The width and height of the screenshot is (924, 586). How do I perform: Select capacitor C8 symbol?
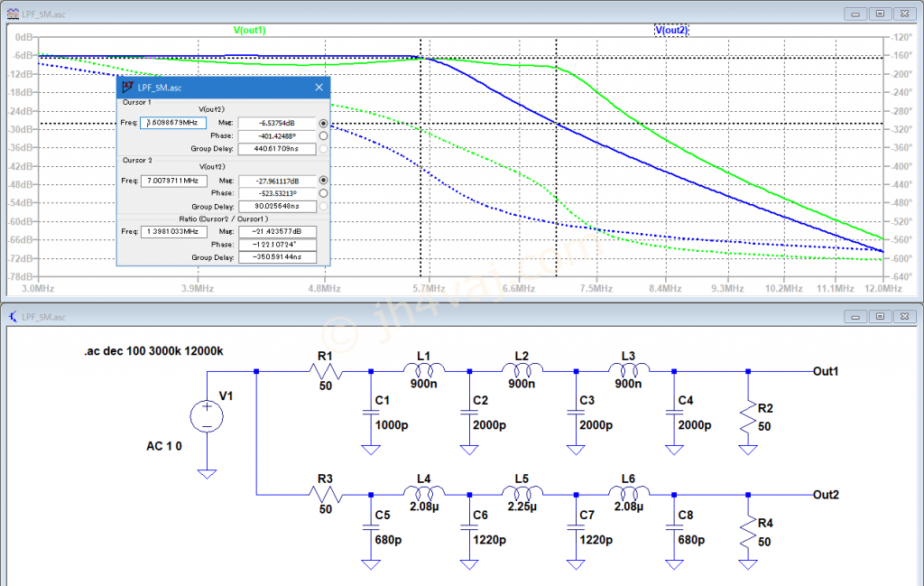(674, 527)
